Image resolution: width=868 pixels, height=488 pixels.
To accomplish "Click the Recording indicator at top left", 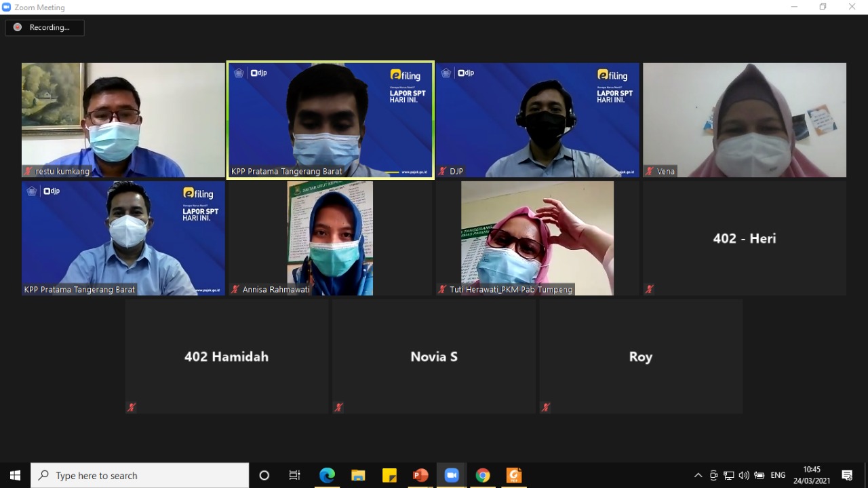I will [x=45, y=28].
